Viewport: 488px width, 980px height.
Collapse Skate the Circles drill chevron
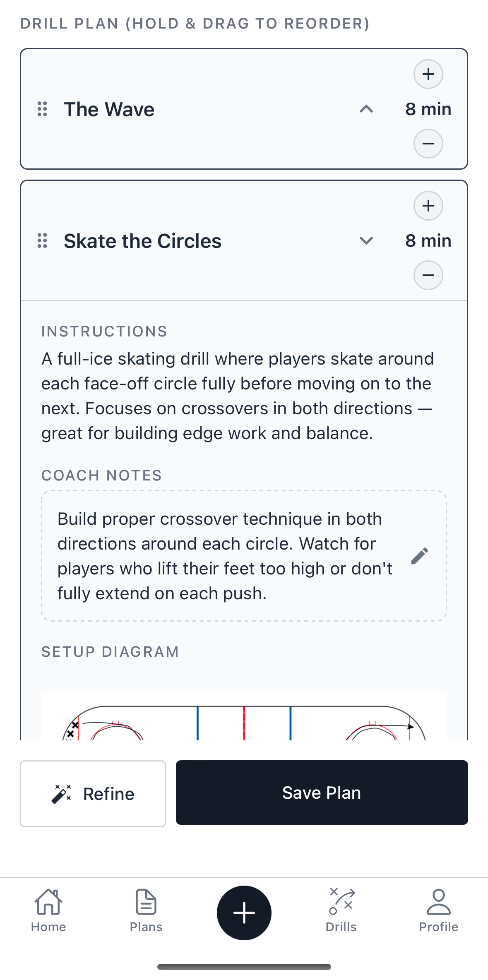(x=366, y=241)
